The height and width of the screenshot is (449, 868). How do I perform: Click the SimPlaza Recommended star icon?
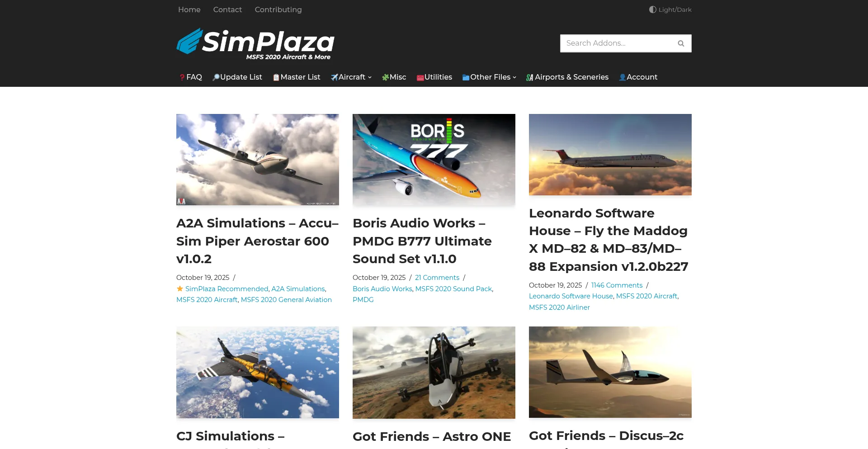pyautogui.click(x=180, y=288)
